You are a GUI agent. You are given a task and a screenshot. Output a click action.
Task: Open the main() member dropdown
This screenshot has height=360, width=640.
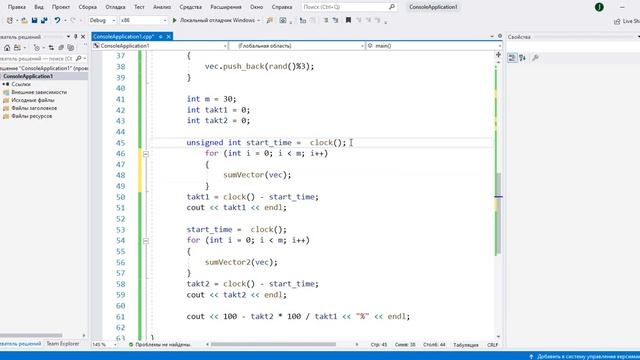[434, 46]
